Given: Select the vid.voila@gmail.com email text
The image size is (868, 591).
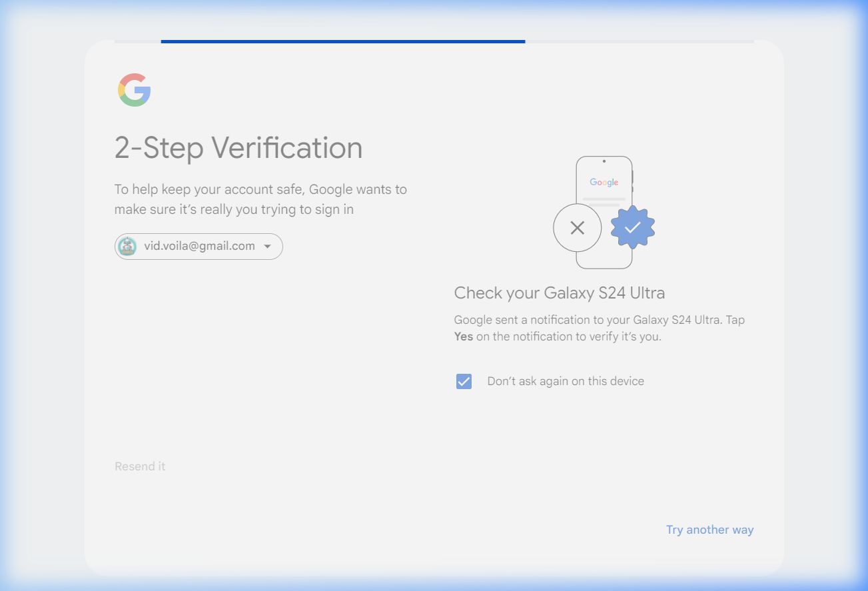Looking at the screenshot, I should pyautogui.click(x=199, y=246).
